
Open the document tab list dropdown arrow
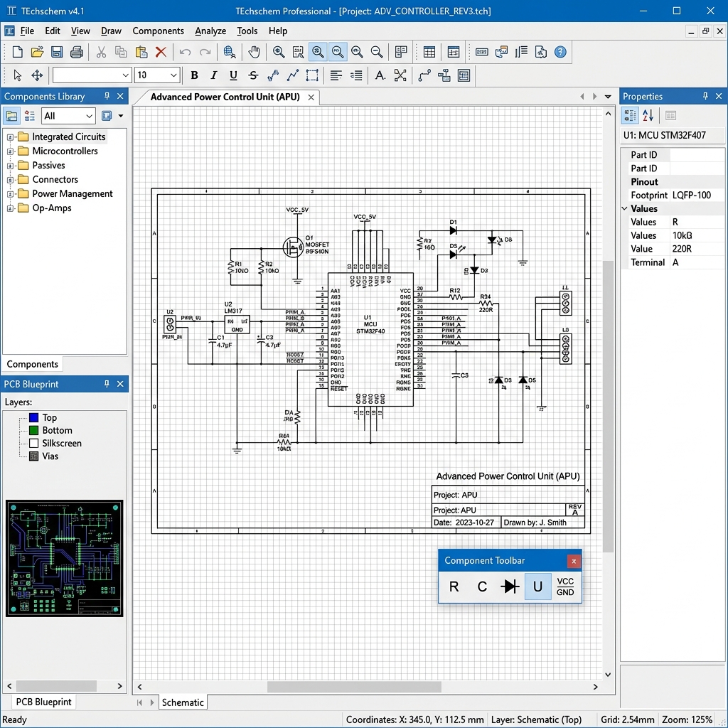[608, 97]
